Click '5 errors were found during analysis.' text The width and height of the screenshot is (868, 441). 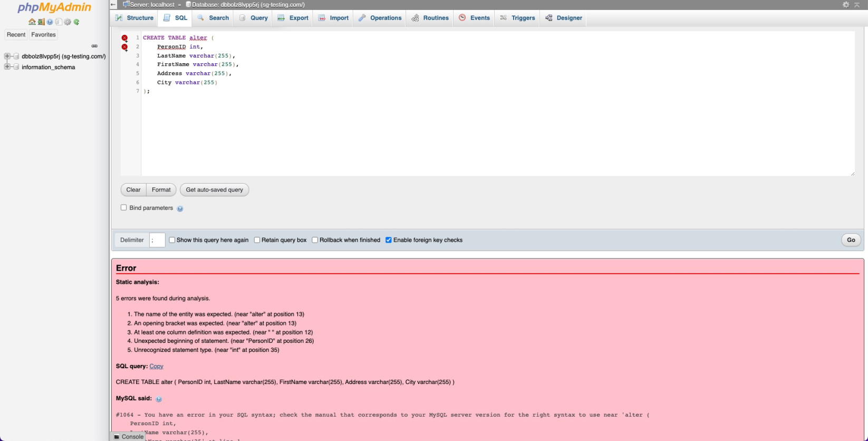coord(163,298)
